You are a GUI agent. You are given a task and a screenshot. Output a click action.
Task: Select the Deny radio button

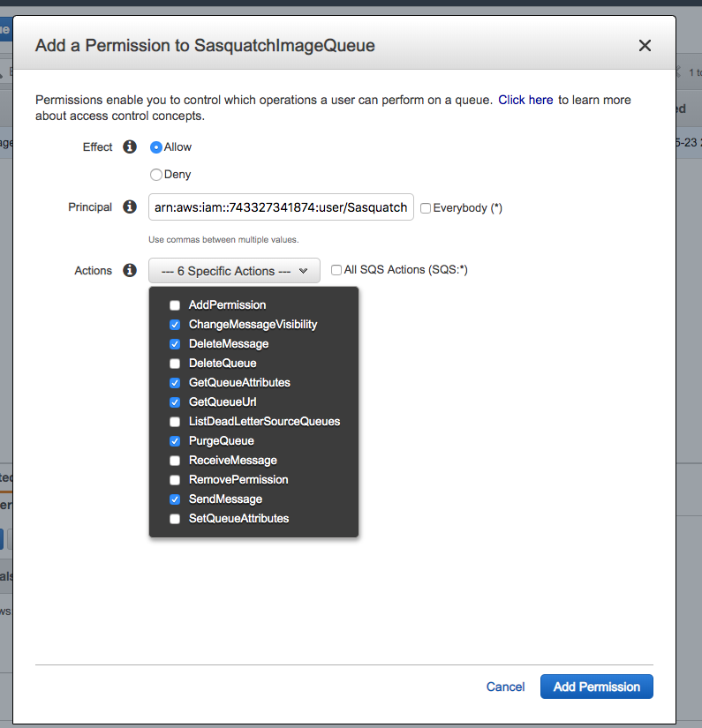click(156, 175)
